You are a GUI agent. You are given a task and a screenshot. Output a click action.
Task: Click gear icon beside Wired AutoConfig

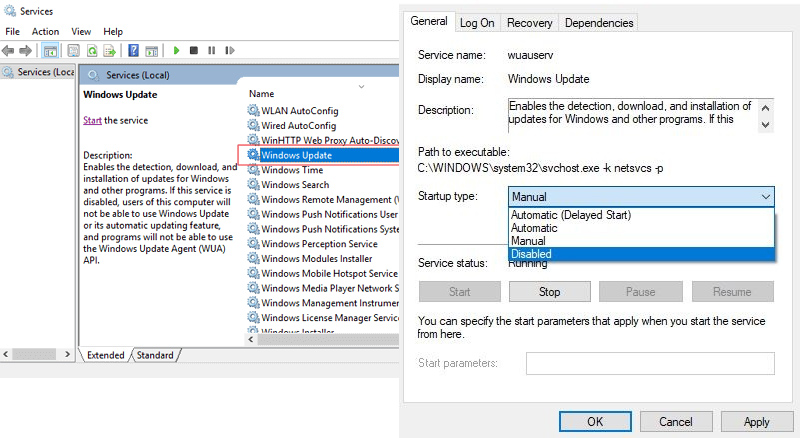[x=253, y=125]
